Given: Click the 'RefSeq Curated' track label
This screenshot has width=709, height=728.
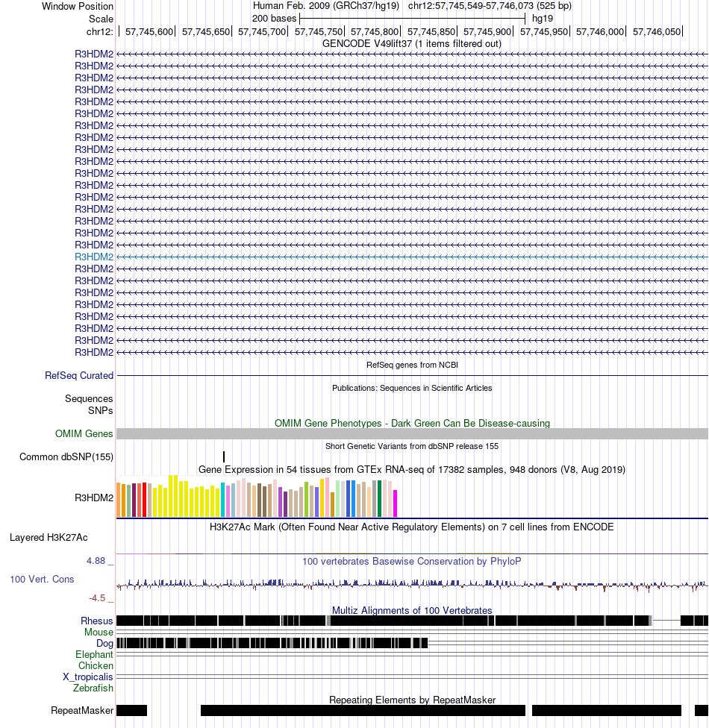Looking at the screenshot, I should point(79,376).
